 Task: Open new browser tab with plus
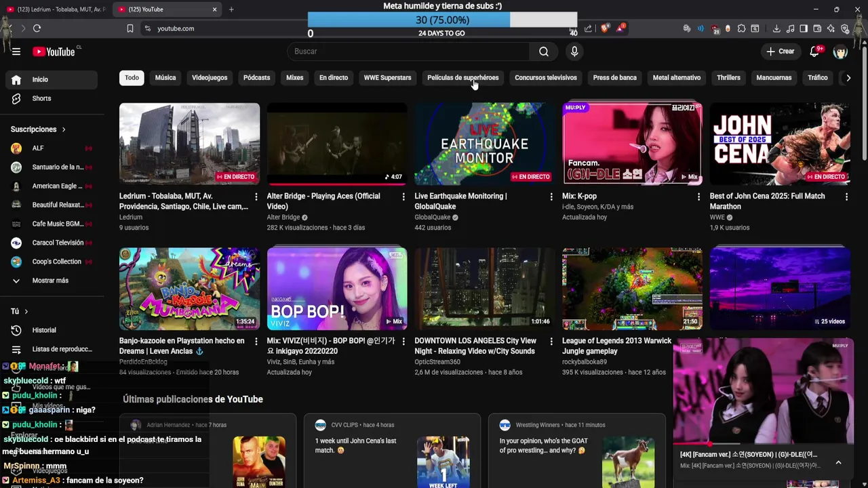tap(231, 9)
